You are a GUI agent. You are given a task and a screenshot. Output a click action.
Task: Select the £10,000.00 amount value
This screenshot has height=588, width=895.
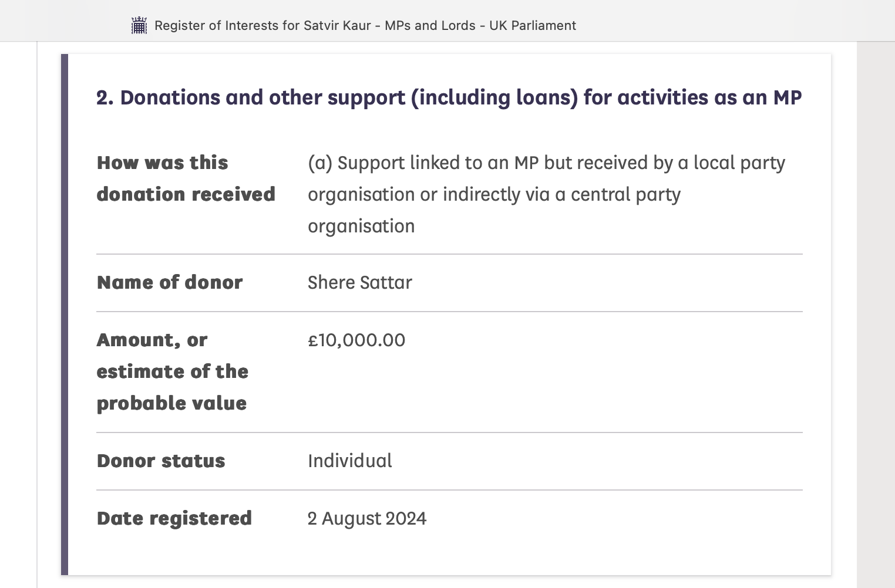coord(356,340)
